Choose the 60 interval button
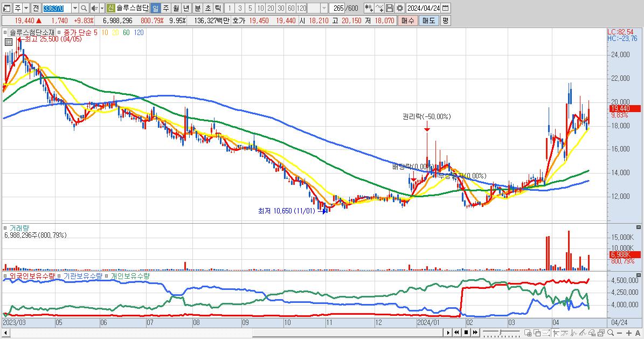 click(x=291, y=8)
